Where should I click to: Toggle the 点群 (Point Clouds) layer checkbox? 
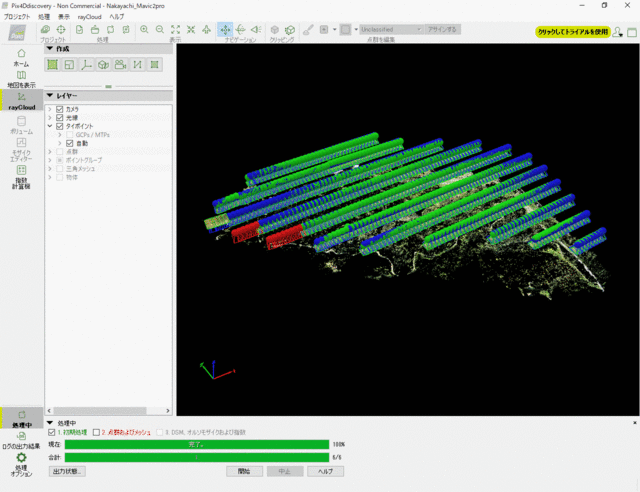coord(60,152)
